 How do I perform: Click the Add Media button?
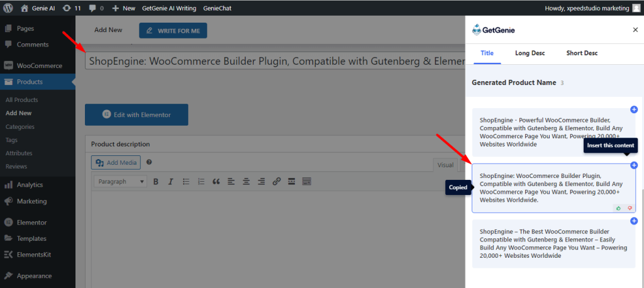click(116, 163)
